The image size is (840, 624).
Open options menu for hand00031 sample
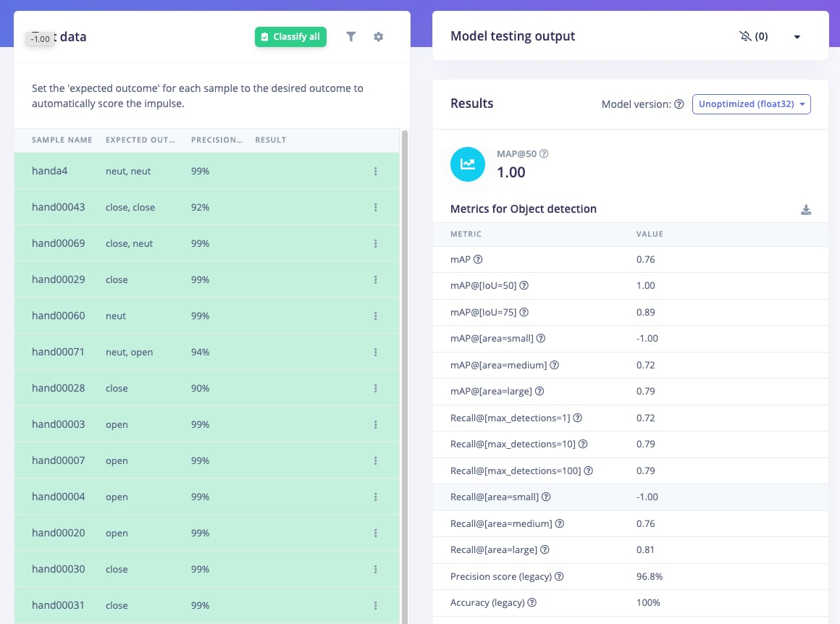pos(376,605)
